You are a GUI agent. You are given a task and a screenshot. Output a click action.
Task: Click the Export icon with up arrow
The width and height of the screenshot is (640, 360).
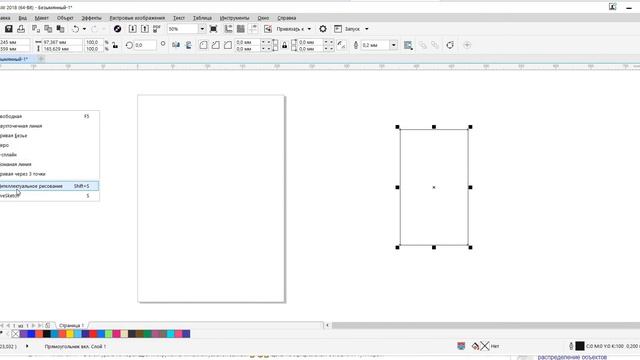pyautogui.click(x=145, y=29)
